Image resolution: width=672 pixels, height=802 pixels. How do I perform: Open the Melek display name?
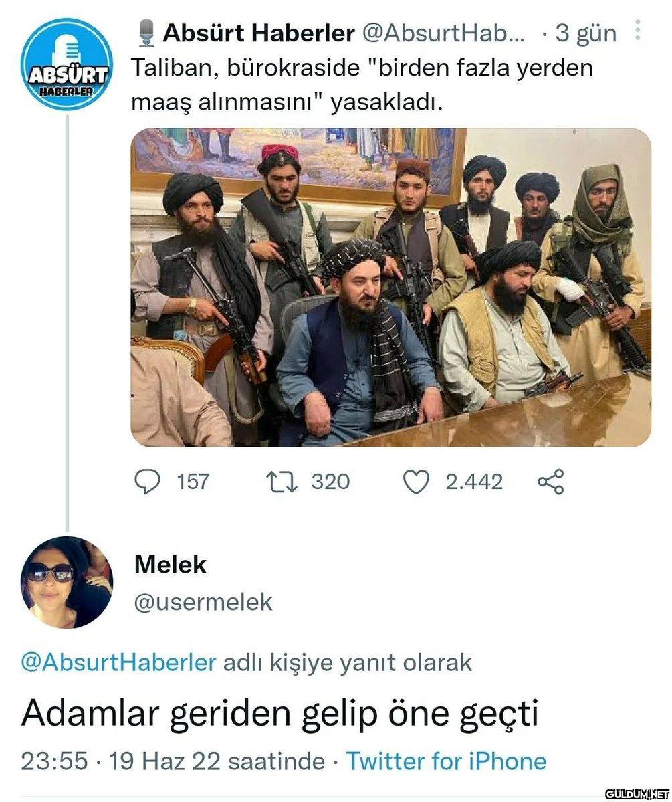171,565
